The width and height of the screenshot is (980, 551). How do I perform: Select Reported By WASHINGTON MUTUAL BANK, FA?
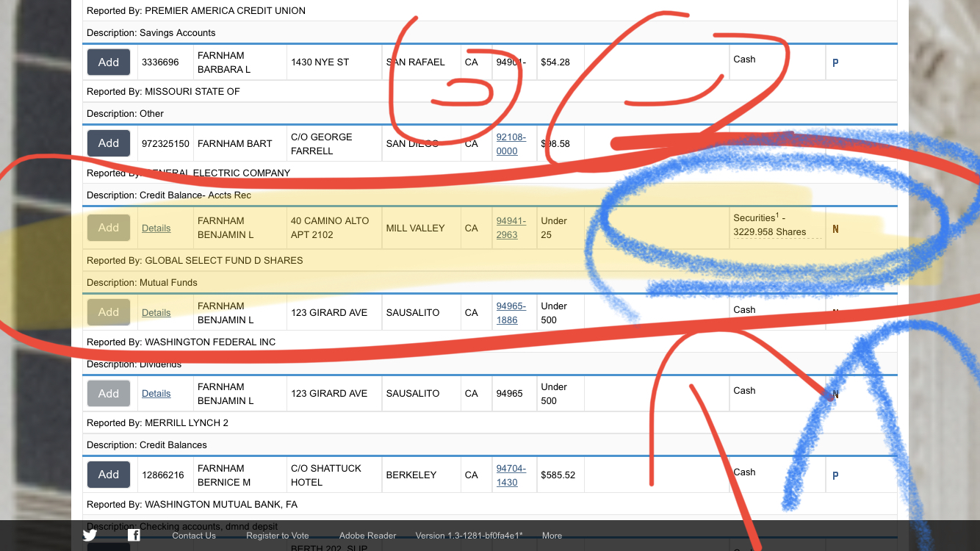[192, 505]
